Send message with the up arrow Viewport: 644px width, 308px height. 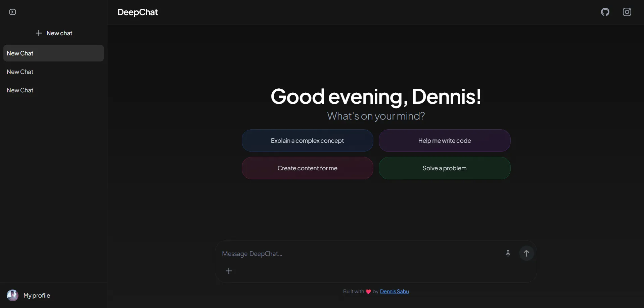pyautogui.click(x=526, y=254)
